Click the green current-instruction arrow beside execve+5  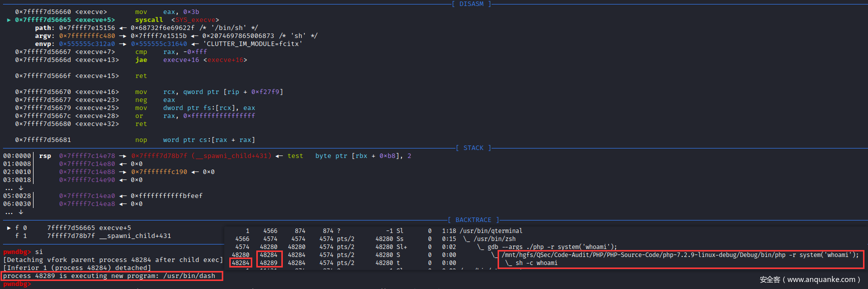click(x=9, y=20)
